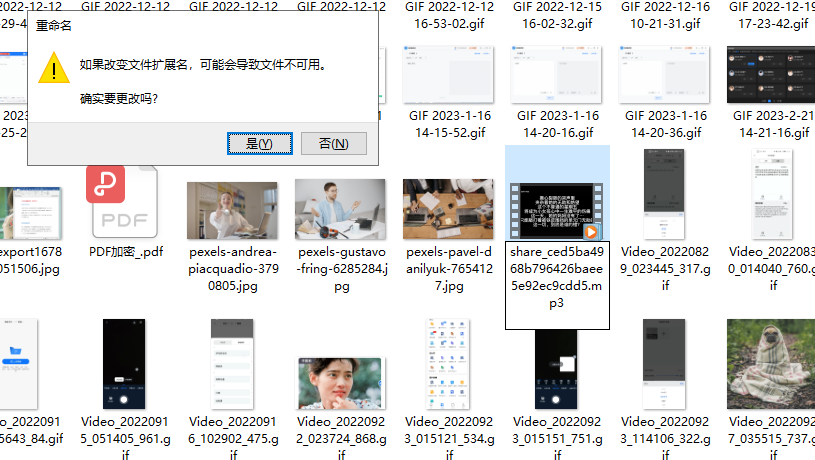815x460 pixels.
Task: Select Video_20220915_051405_961.gif thumbnail
Action: (124, 364)
